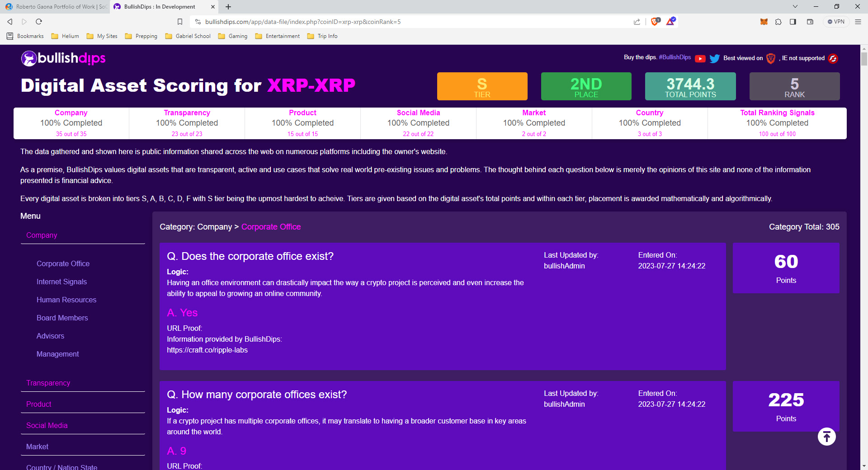
Task: Click the site information icon in the address bar
Action: (198, 22)
